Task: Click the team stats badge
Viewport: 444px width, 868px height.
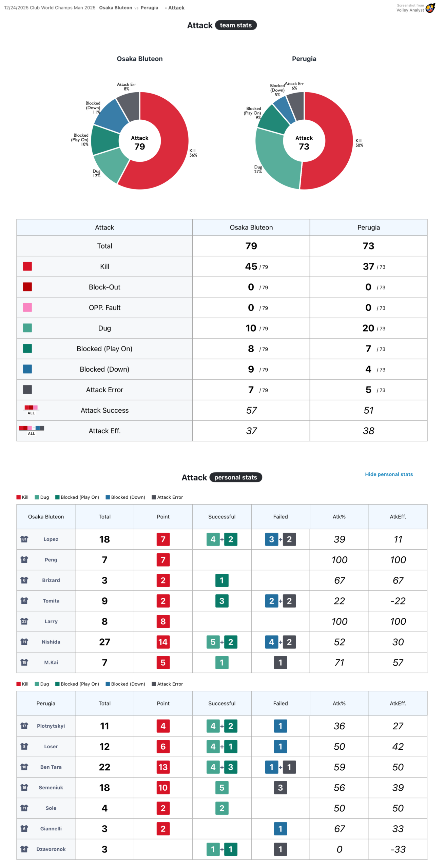Action: [236, 25]
